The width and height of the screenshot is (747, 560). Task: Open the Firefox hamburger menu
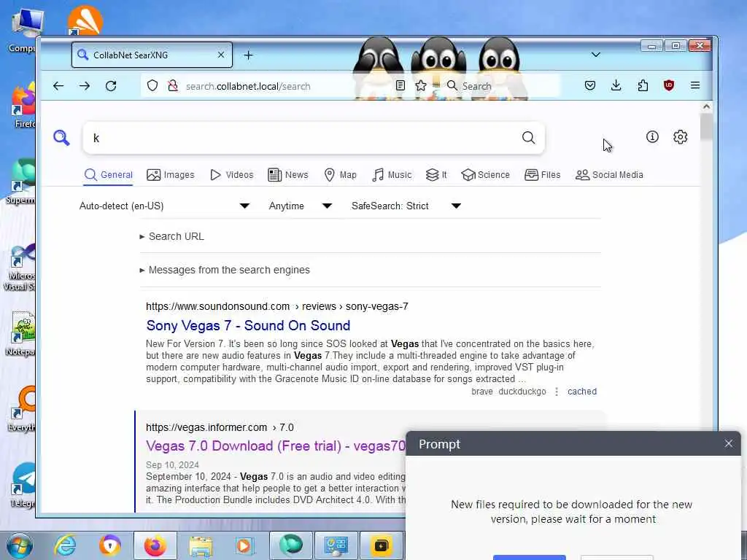pos(695,86)
